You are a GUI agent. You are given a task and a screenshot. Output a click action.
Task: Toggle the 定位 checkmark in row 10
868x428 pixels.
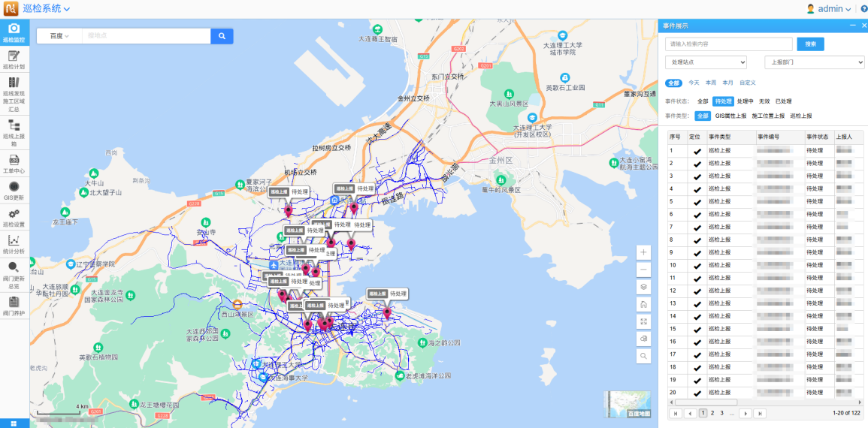[x=697, y=266]
